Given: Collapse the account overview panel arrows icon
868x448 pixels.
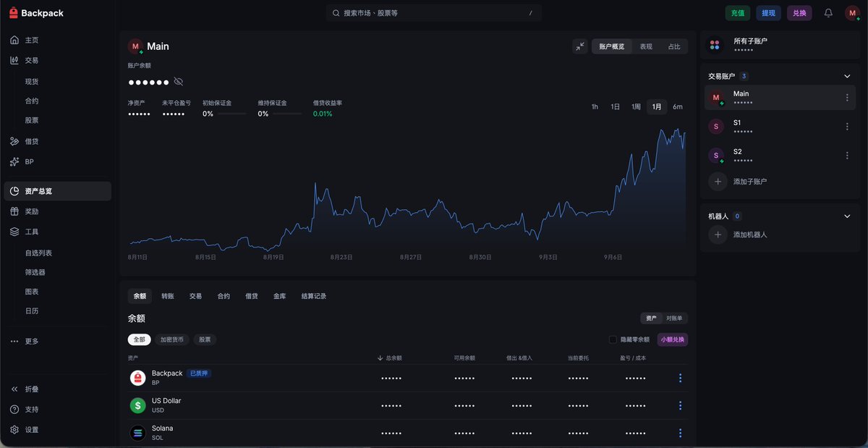Looking at the screenshot, I should [580, 46].
